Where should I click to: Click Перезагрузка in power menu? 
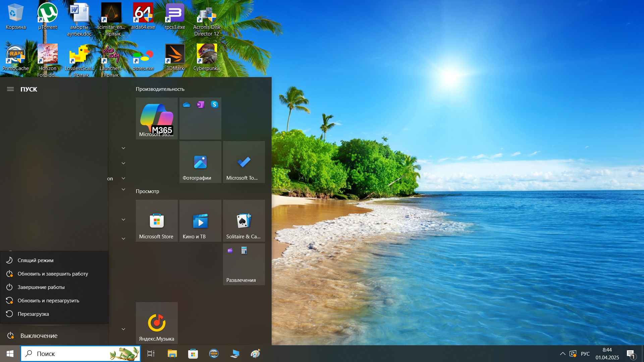click(x=33, y=314)
